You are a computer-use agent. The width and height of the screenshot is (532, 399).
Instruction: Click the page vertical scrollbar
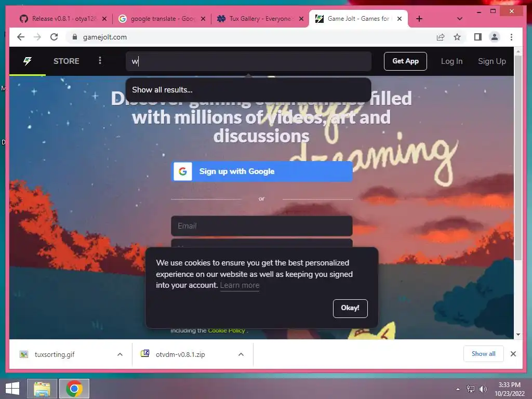(518, 158)
